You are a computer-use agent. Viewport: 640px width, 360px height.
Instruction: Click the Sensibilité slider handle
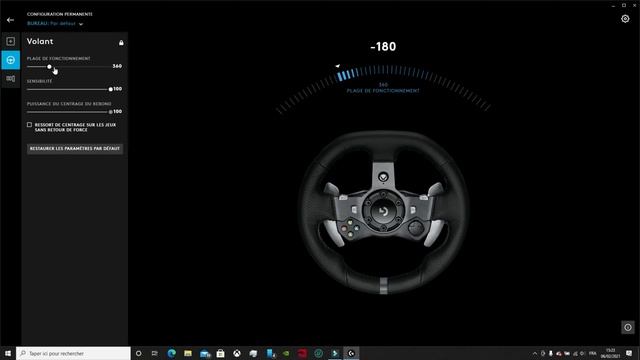pyautogui.click(x=110, y=89)
